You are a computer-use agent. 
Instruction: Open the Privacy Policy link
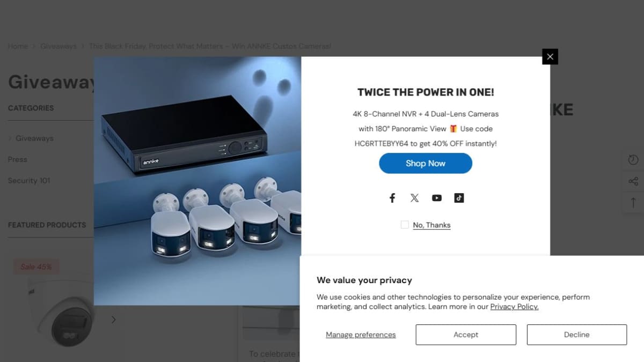point(514,307)
